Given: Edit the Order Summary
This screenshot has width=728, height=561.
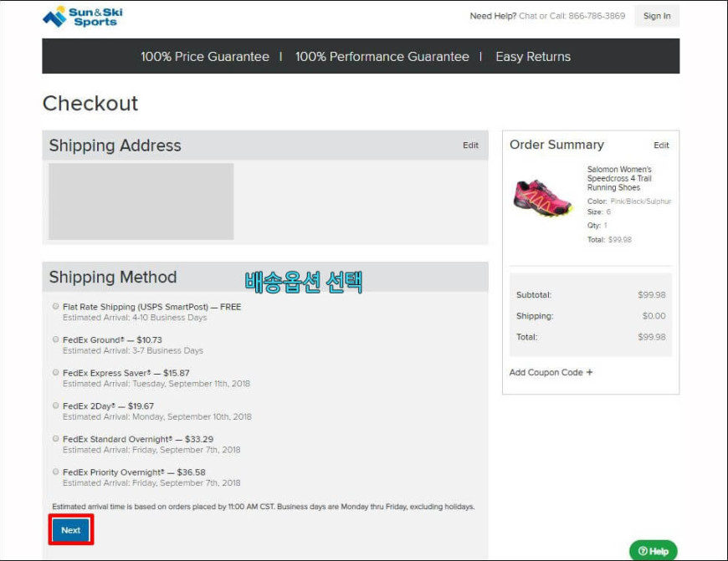Looking at the screenshot, I should pyautogui.click(x=661, y=145).
